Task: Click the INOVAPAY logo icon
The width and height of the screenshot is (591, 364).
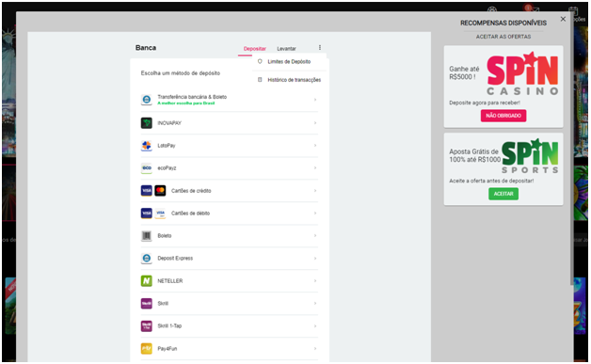Action: [x=147, y=123]
